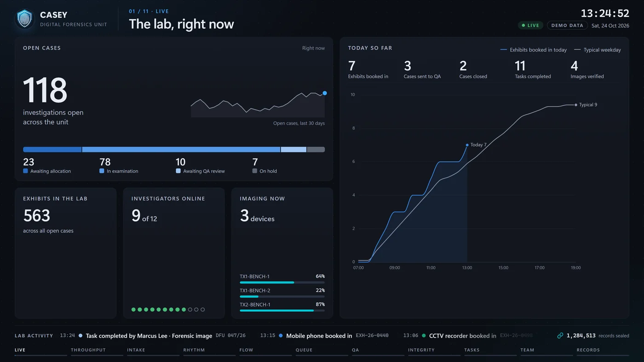
Task: Select the RHYTHM tab
Action: coord(209,351)
